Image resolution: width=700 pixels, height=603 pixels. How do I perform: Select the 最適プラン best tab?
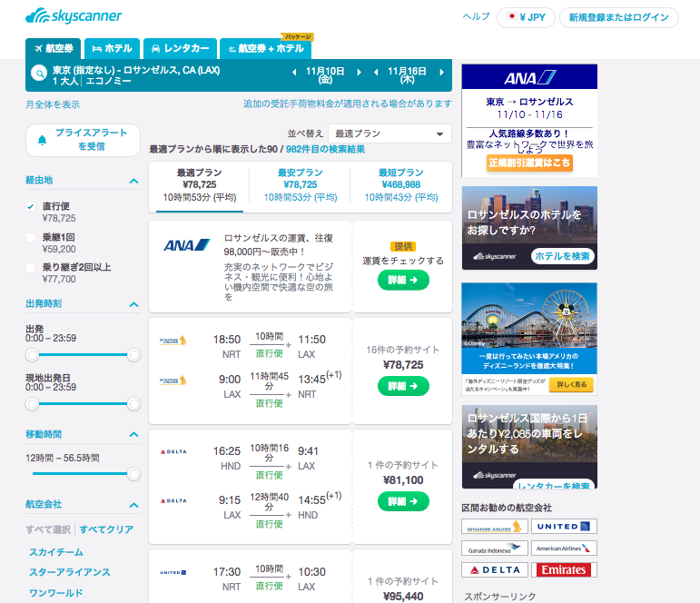tap(199, 184)
